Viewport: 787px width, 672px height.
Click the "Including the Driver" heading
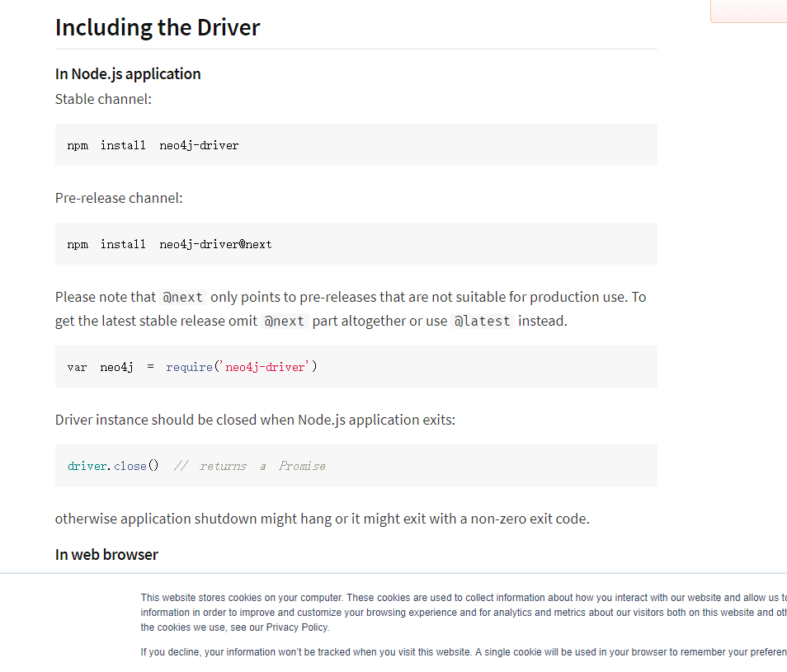(158, 27)
